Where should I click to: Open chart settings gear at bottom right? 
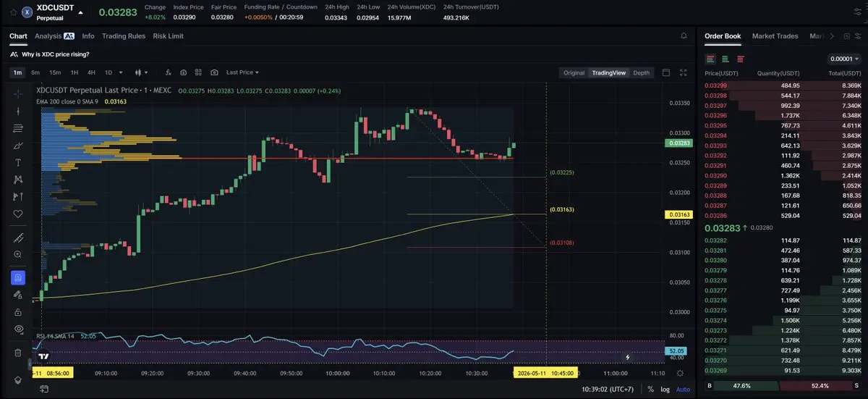[680, 373]
